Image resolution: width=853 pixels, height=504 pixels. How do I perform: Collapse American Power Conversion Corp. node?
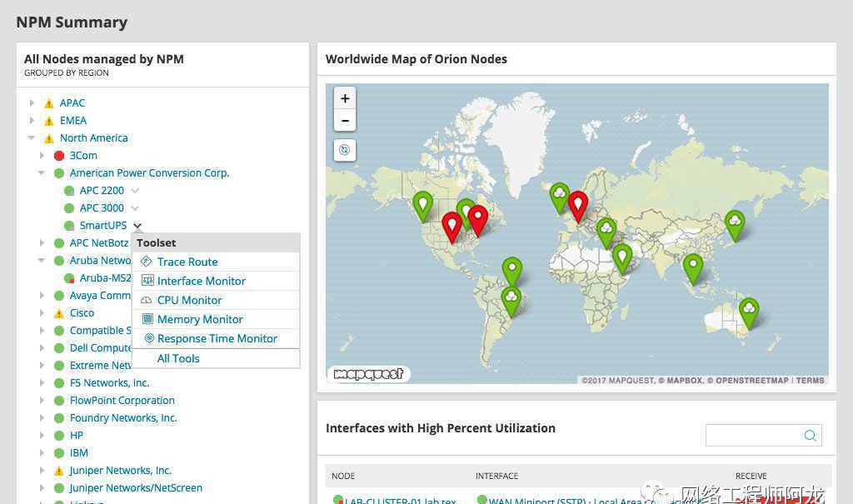tap(42, 173)
